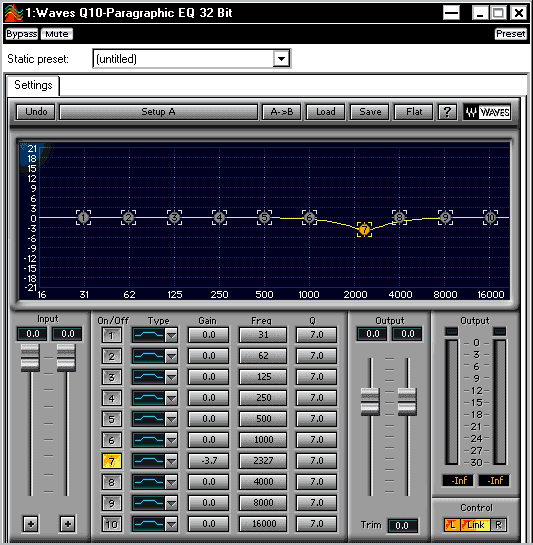
Task: Click the Waves app icon in title bar
Action: (x=14, y=13)
